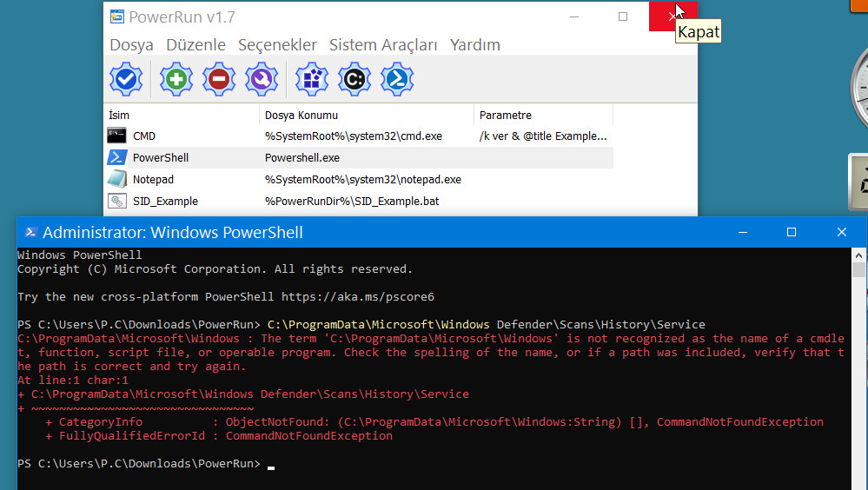
Task: Launch PowerShell via toolbar gear icon
Action: coord(397,79)
